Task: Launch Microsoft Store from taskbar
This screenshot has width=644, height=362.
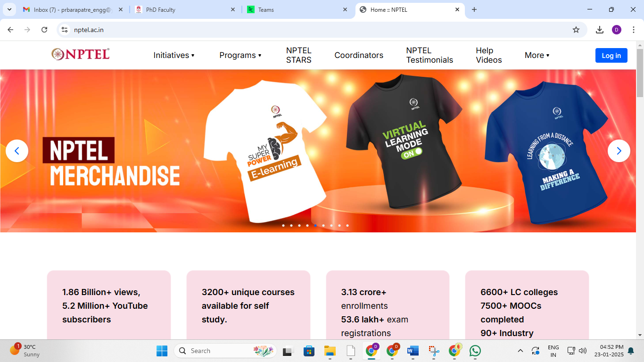Action: pyautogui.click(x=309, y=351)
